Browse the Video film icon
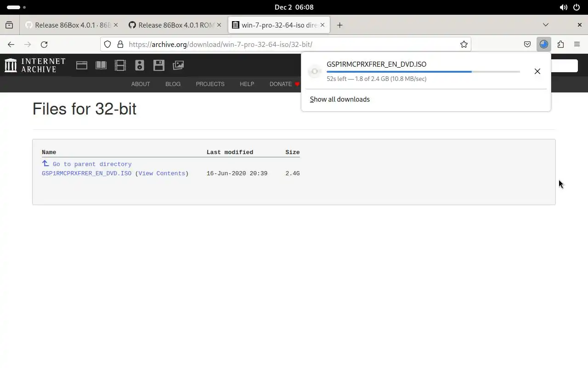Viewport: 588px width, 368px height. [120, 65]
